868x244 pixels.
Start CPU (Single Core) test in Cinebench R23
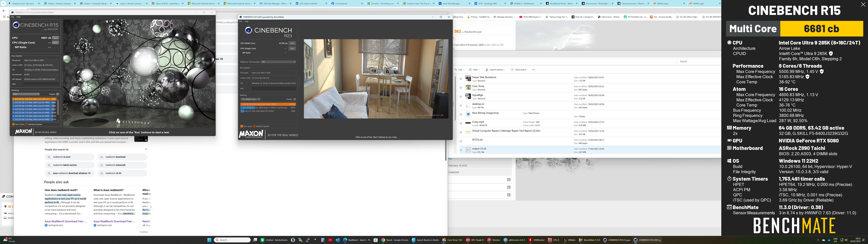coord(292,49)
